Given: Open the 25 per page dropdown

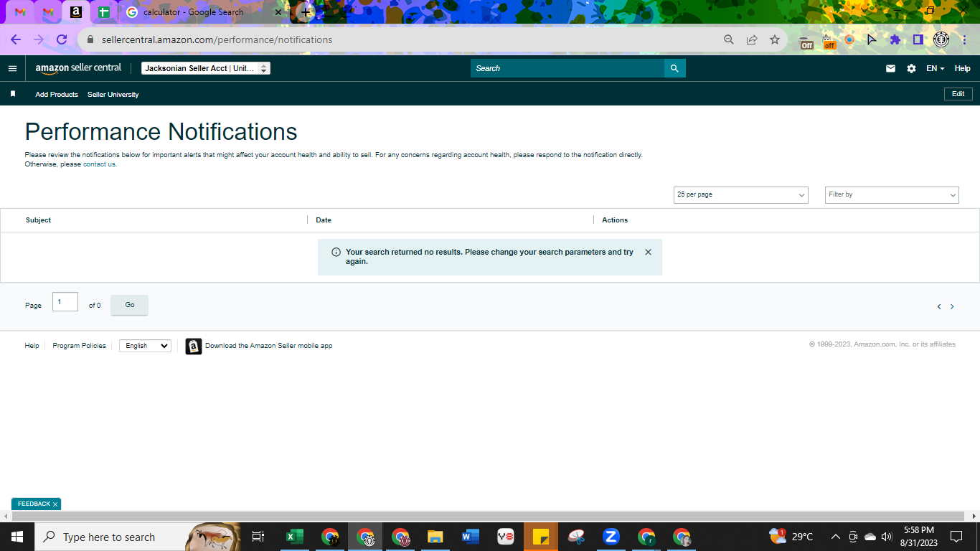Looking at the screenshot, I should tap(740, 194).
